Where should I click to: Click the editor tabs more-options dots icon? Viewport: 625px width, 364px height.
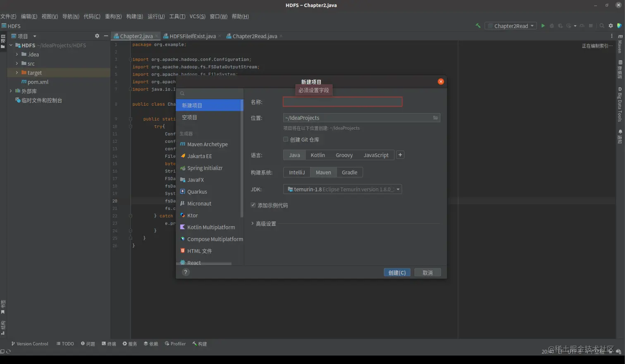[612, 36]
